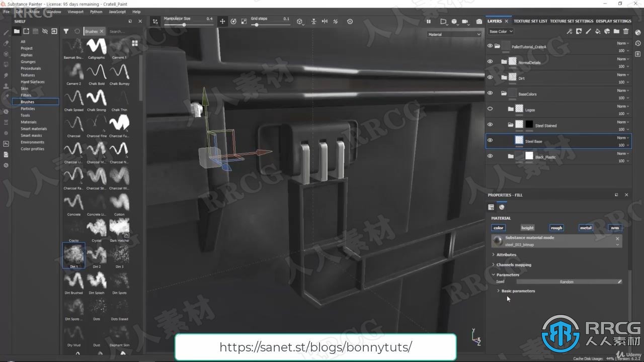Viewport: 644px width, 362px height.
Task: Toggle the metal channel button
Action: 586,228
